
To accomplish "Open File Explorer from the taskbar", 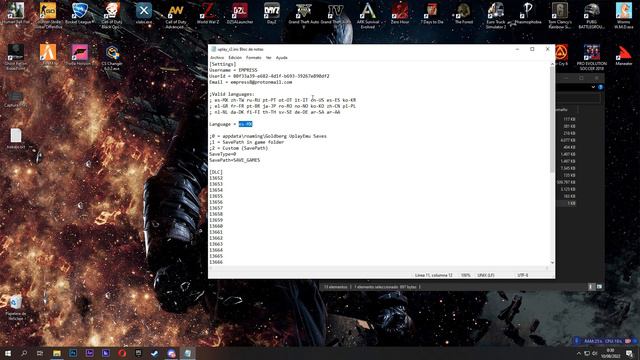I will coord(57,353).
